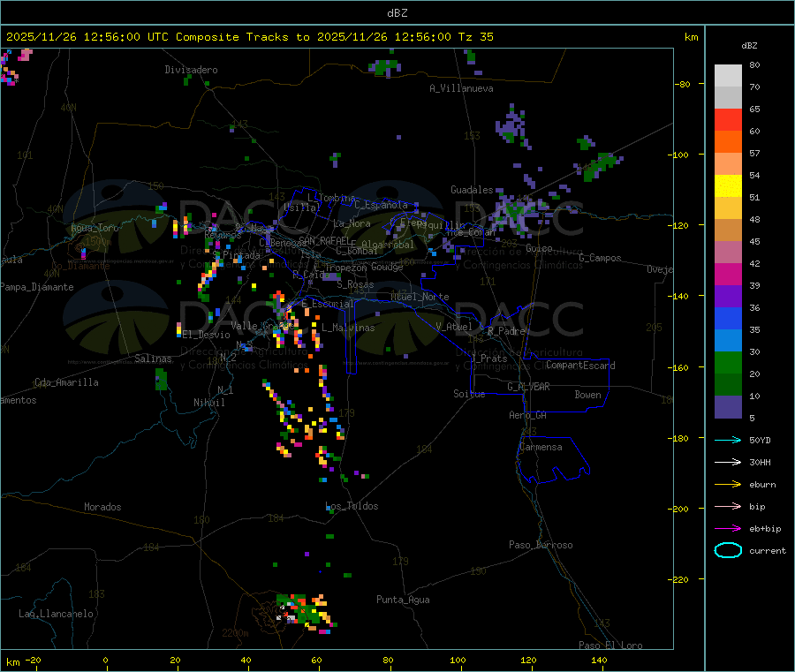Click the Bowen location label
Viewport: 795px width, 672px height.
(x=587, y=395)
